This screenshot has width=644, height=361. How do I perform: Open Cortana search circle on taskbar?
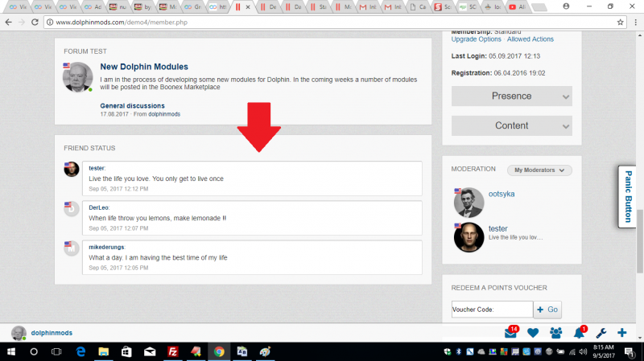click(x=34, y=351)
